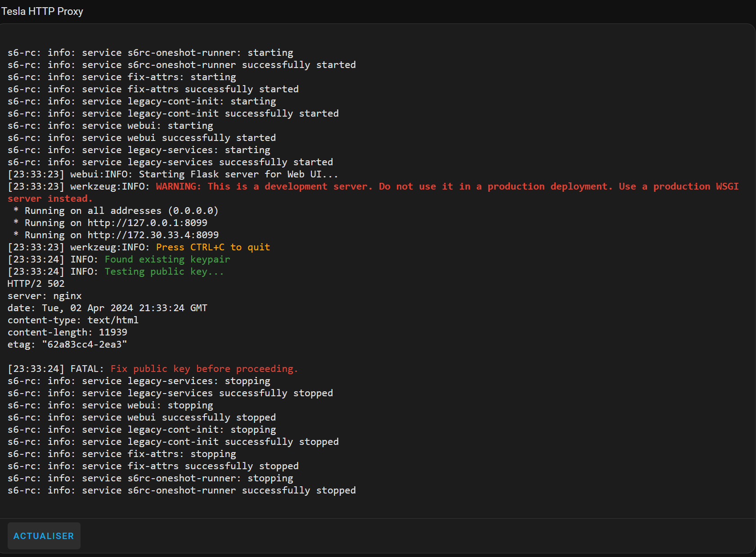Click 'Press CTRL+C to quit' text
The height and width of the screenshot is (557, 756).
(x=213, y=247)
